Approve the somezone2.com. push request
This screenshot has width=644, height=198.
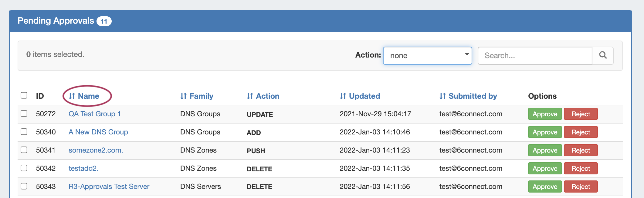click(545, 150)
